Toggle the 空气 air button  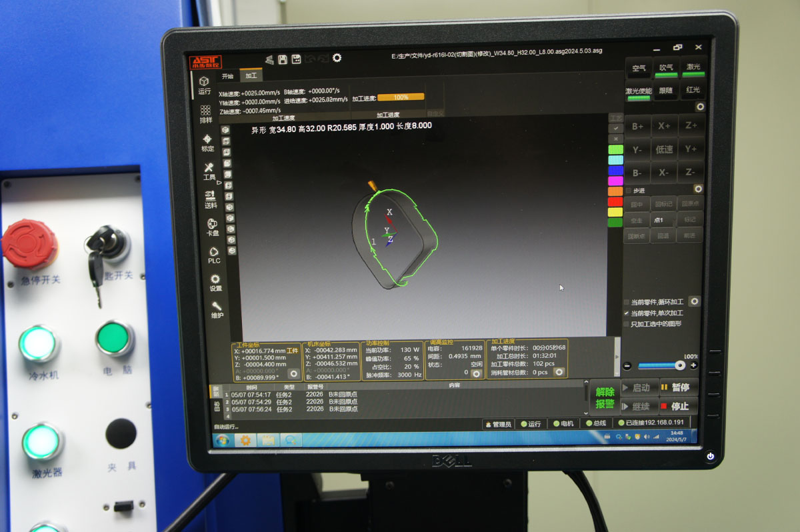point(639,69)
